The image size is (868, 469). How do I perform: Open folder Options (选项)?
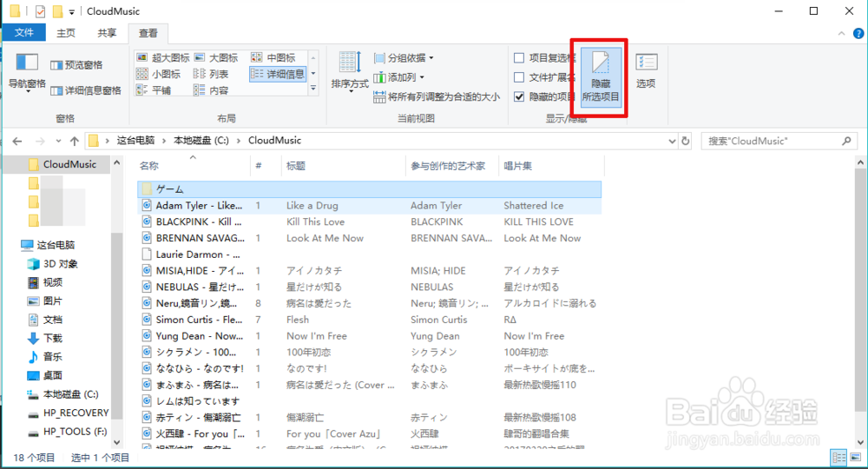coord(646,71)
